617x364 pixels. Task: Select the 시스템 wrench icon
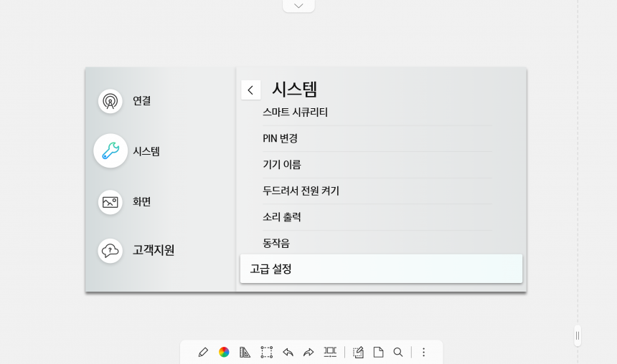(110, 151)
